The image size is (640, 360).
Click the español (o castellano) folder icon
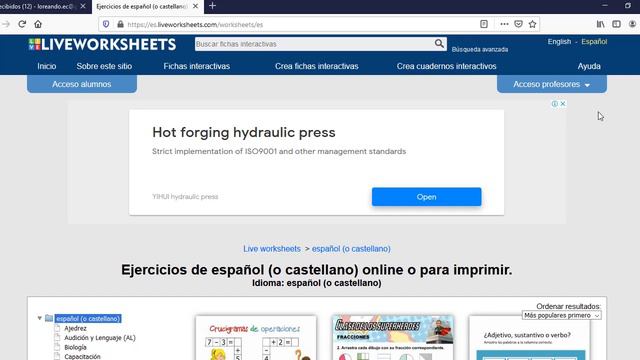(49, 318)
